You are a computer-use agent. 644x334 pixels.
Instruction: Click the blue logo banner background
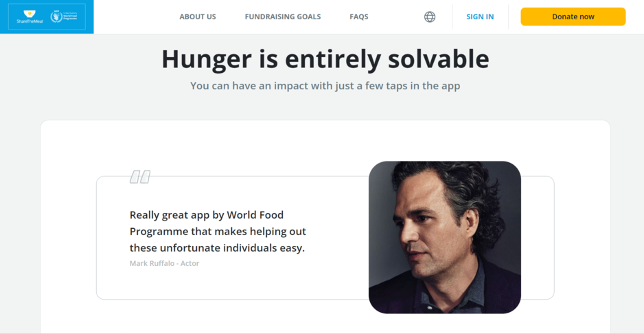47,30
